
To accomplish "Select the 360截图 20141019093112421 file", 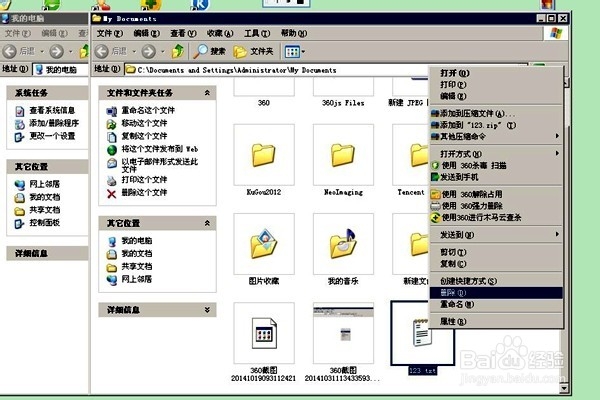I will [x=264, y=333].
